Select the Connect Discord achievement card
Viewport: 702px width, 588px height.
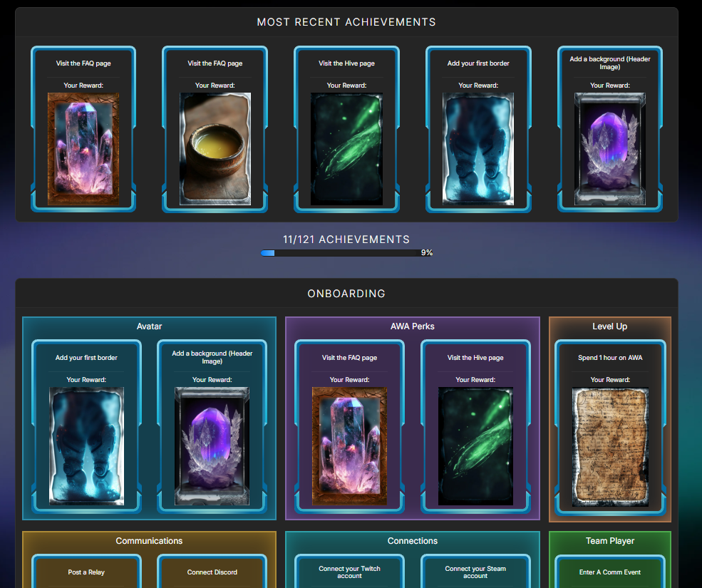click(x=212, y=572)
